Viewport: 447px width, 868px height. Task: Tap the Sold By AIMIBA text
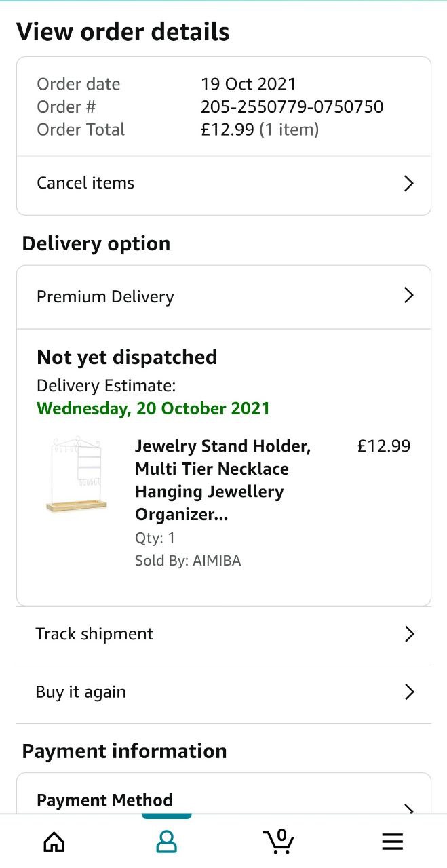point(188,561)
